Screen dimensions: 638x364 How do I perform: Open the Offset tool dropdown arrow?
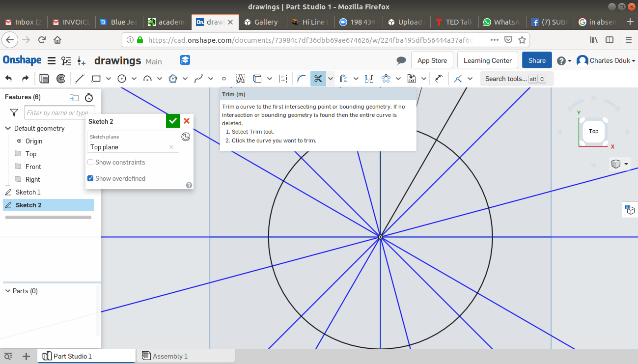[356, 79]
